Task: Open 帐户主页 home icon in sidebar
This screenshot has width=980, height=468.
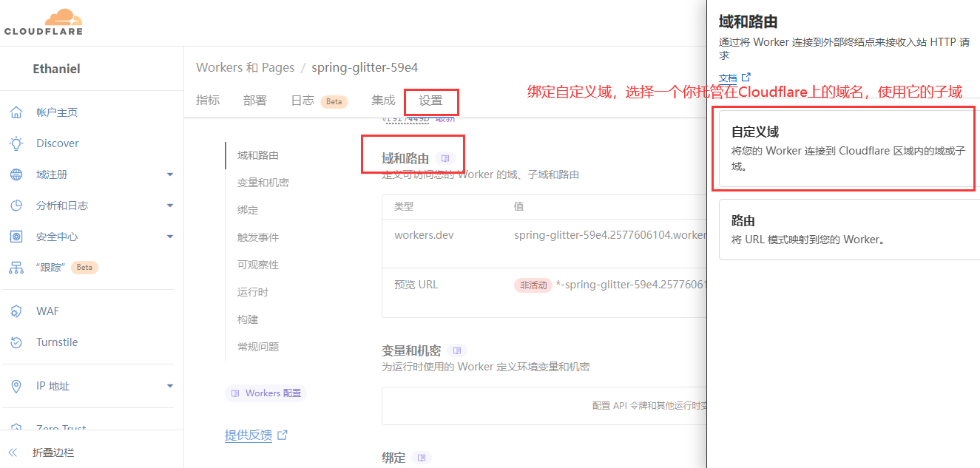Action: 16,112
